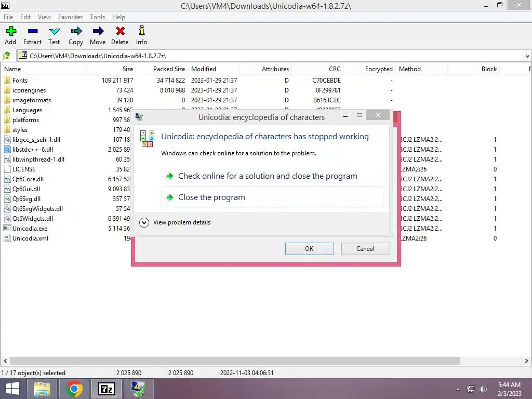Sort by Attributes column header

[266, 69]
